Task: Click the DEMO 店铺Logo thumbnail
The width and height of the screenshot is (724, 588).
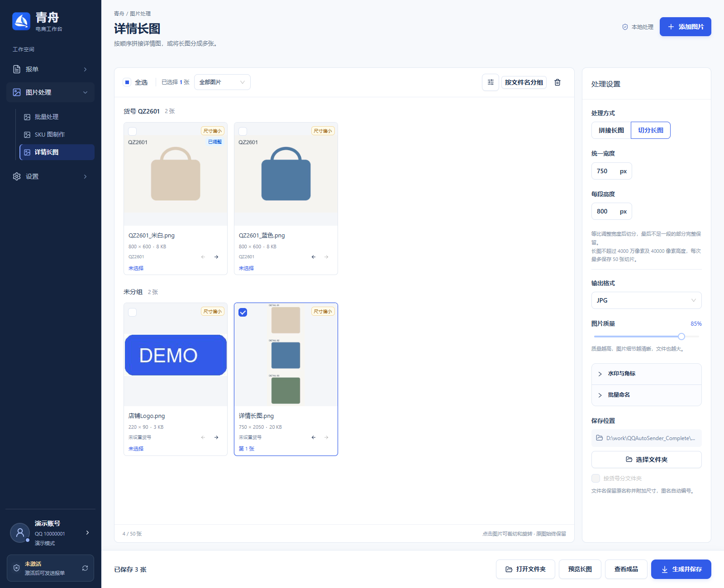Action: tap(176, 355)
